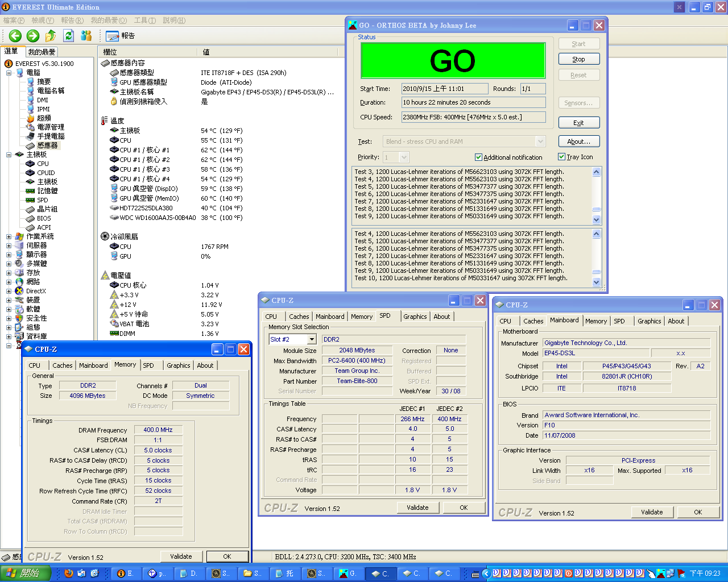Switch to Memory tab in Mainboard CPU-Z window
728x582 pixels.
596,321
